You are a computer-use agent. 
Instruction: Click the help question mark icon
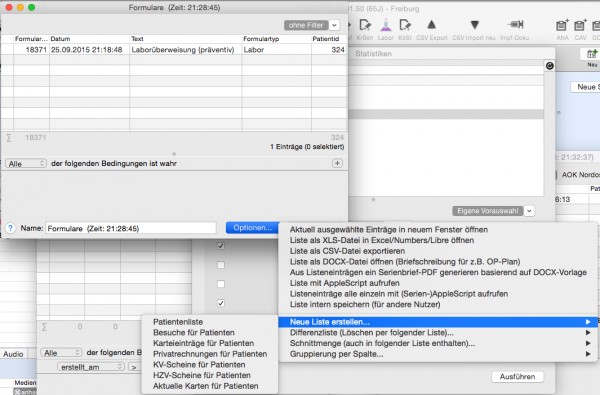tap(10, 229)
